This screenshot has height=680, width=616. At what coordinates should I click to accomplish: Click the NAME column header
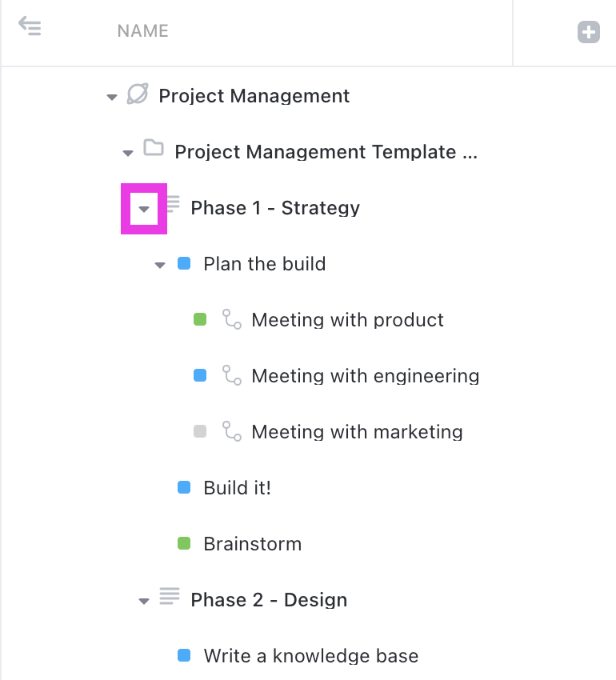pos(142,32)
